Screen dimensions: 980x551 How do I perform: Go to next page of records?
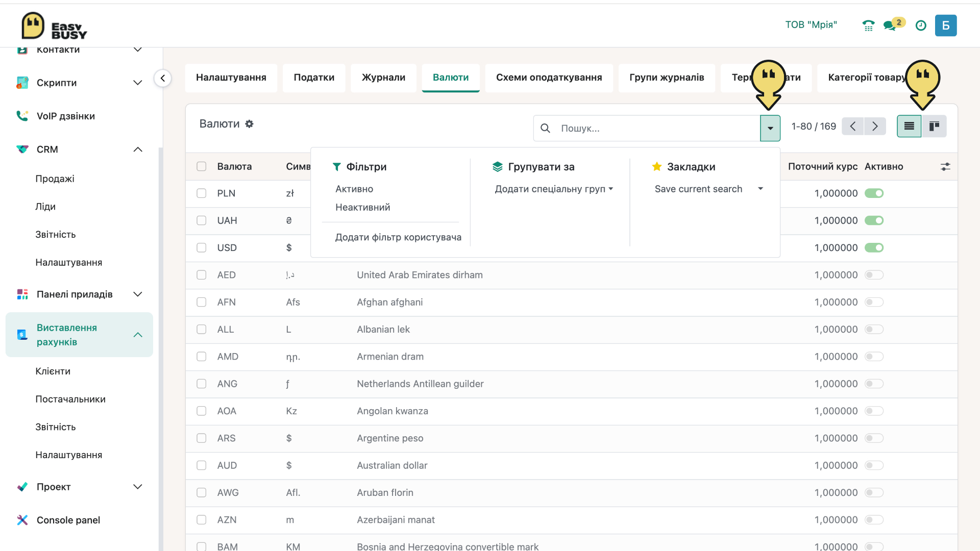875,126
